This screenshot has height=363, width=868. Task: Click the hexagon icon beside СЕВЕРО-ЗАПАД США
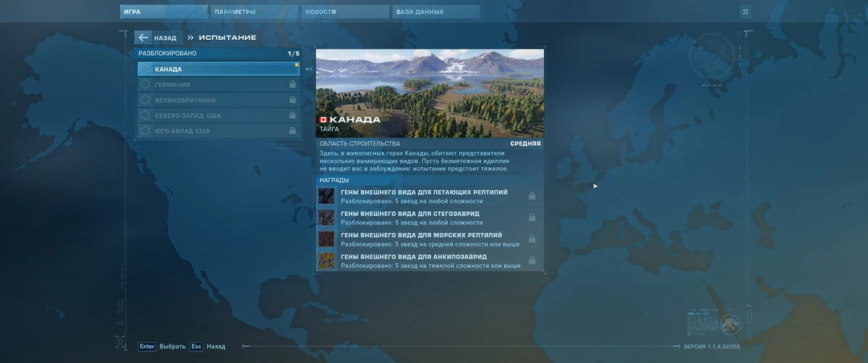[145, 116]
